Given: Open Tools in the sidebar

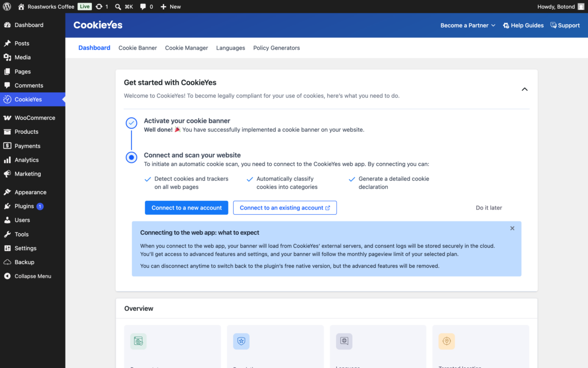Looking at the screenshot, I should coord(32,234).
